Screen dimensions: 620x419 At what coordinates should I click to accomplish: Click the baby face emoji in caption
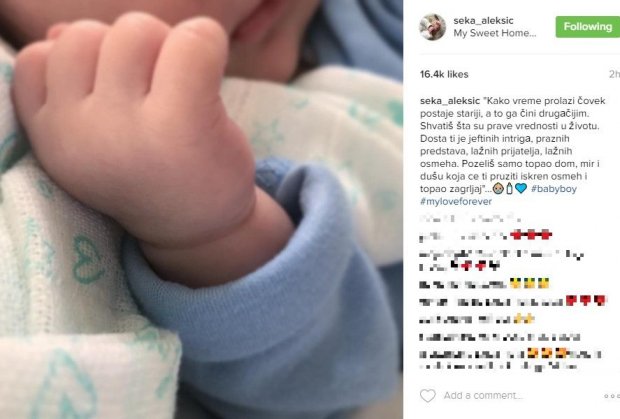498,189
